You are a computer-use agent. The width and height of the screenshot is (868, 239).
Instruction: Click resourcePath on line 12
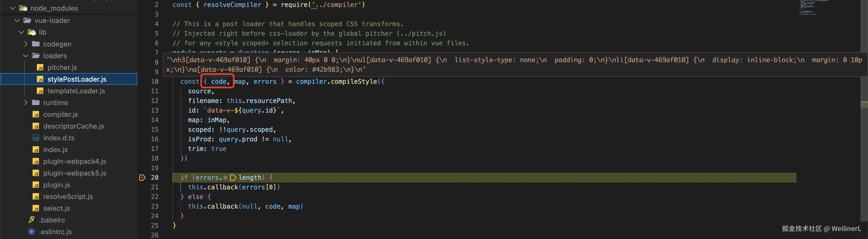(x=269, y=101)
